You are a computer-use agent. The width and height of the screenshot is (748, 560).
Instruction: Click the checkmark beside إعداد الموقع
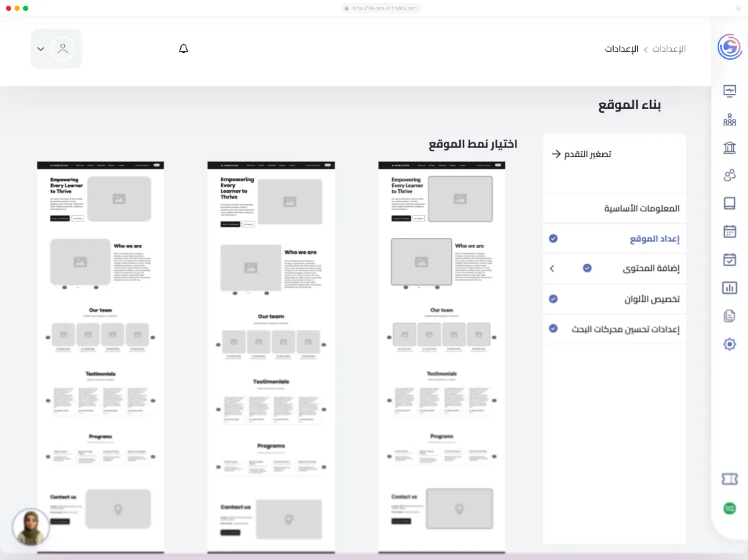click(x=553, y=238)
